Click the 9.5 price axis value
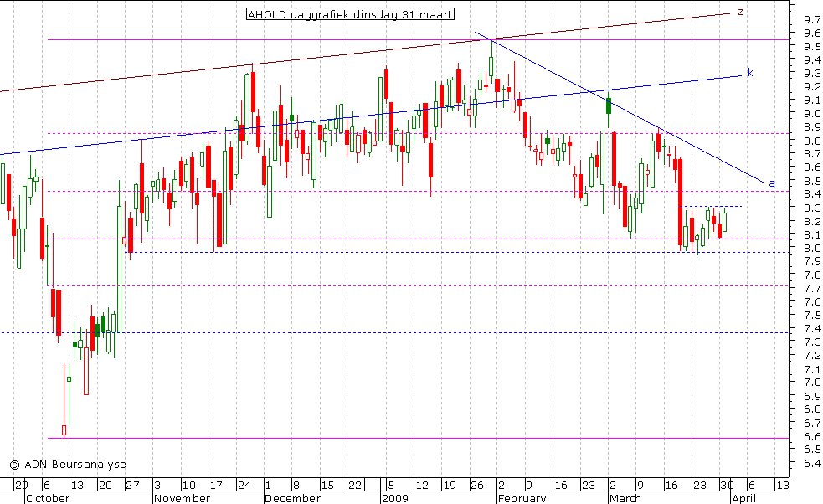The height and width of the screenshot is (504, 823). tap(812, 47)
